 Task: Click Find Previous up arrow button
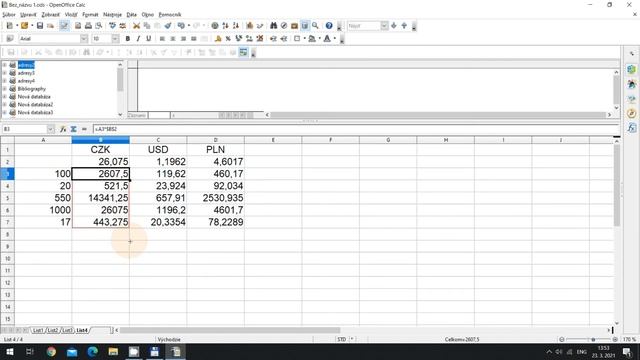pyautogui.click(x=404, y=26)
